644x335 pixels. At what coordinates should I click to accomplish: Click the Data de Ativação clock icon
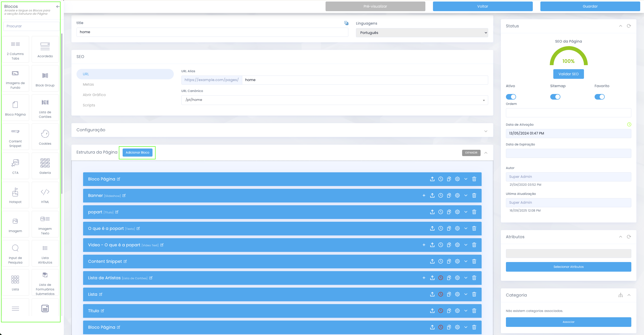click(x=629, y=124)
